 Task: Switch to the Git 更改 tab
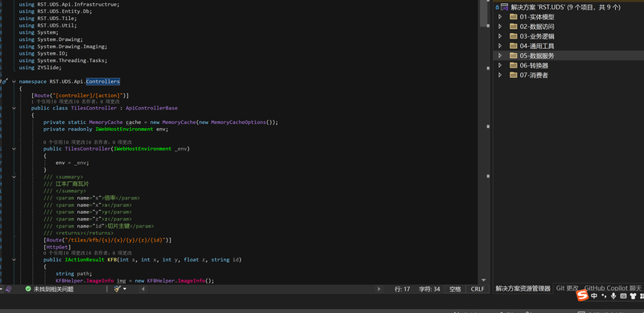568,288
